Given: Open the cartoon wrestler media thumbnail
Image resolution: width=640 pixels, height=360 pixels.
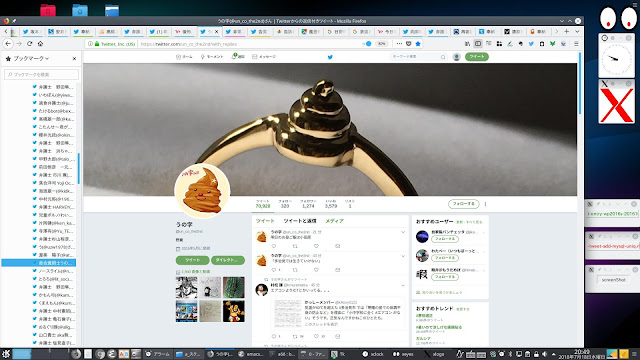Looking at the screenshot, I should click(x=234, y=311).
